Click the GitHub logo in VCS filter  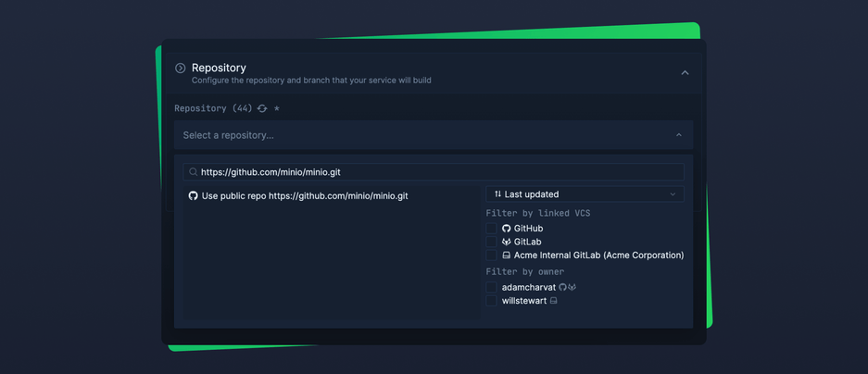point(506,229)
